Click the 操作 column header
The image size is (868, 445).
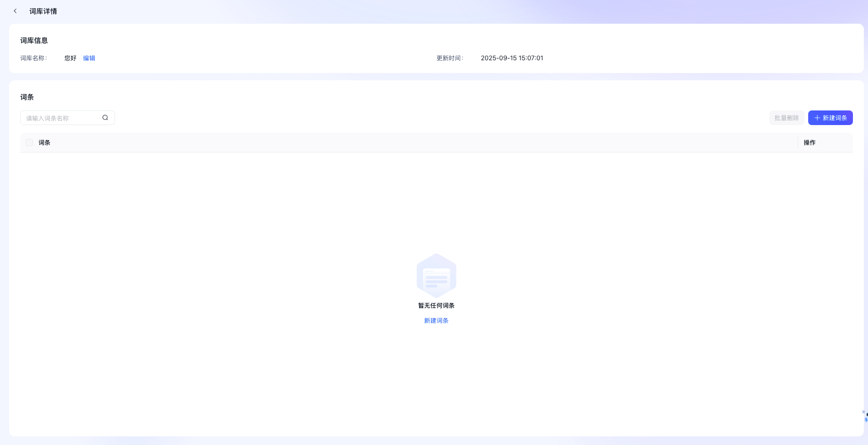point(809,142)
